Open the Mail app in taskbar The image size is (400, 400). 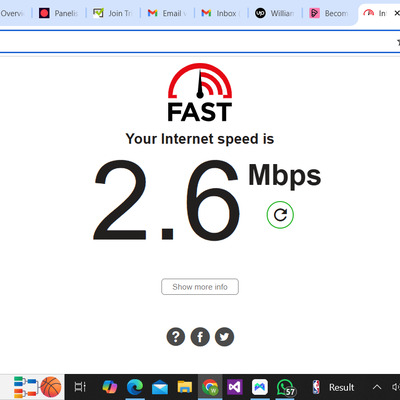click(x=160, y=388)
